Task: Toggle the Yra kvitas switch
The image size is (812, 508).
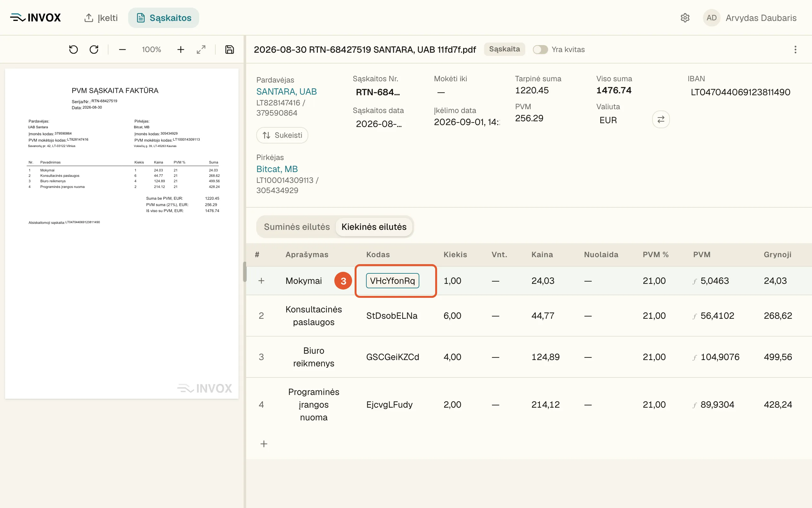Action: [x=540, y=50]
